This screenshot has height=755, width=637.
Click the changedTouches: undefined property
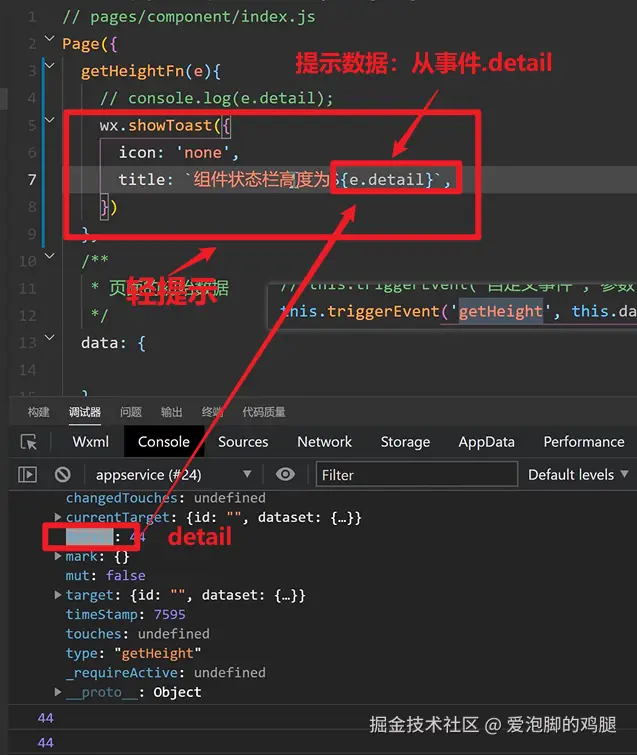(x=166, y=498)
